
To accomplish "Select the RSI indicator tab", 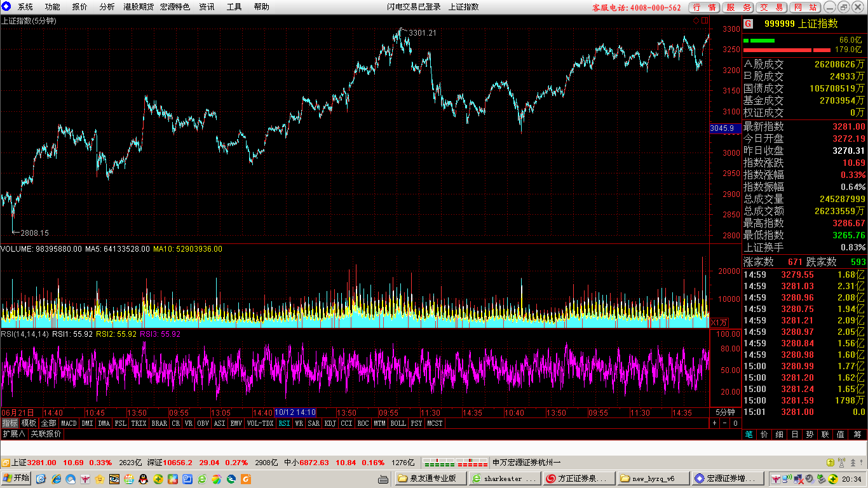I will coord(284,423).
